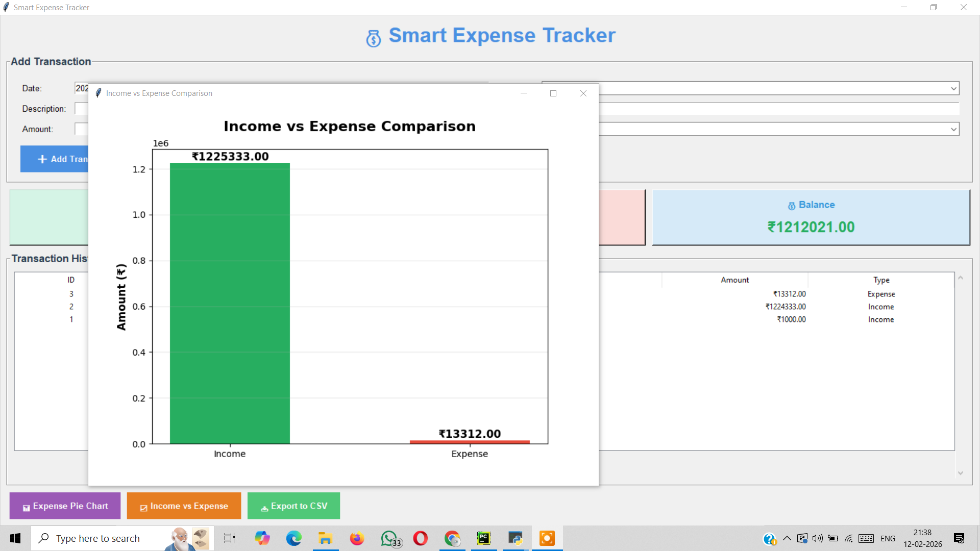Launch PyCharm from the taskbar
The height and width of the screenshot is (551, 980).
pyautogui.click(x=483, y=538)
